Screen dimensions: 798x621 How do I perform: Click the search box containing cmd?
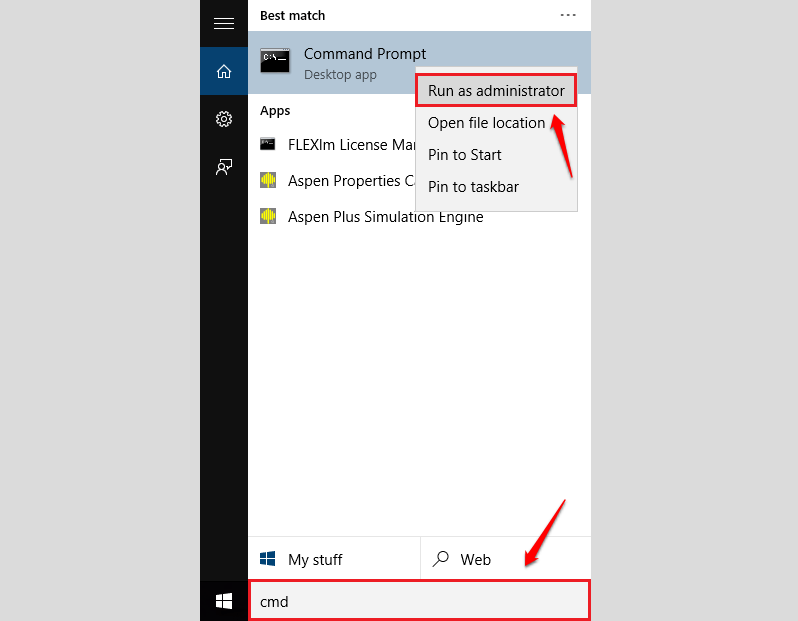pos(420,601)
